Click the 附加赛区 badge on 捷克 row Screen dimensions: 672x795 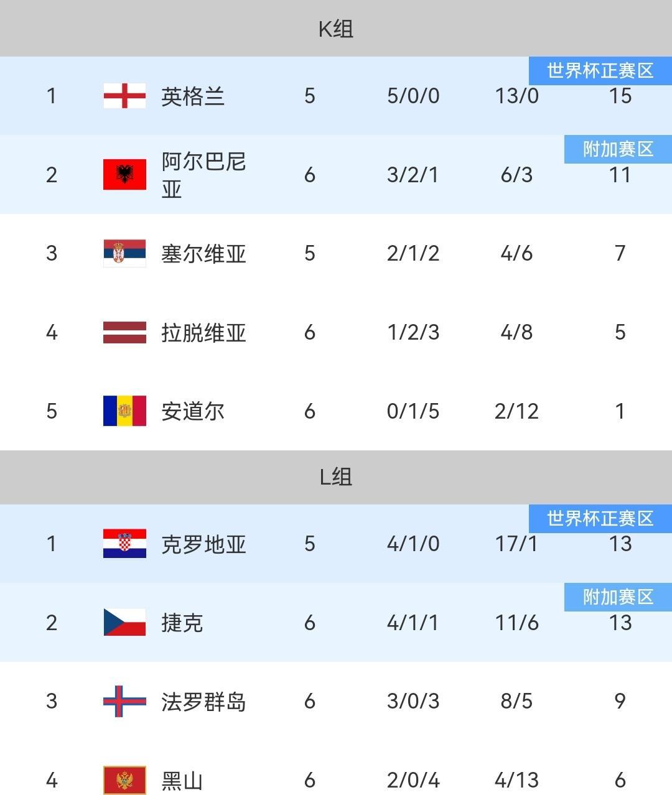coord(618,597)
